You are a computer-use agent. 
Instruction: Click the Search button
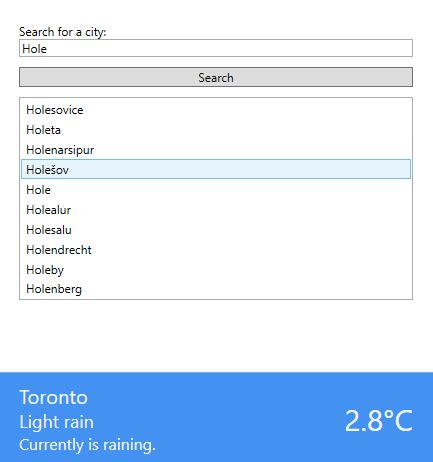[x=216, y=77]
